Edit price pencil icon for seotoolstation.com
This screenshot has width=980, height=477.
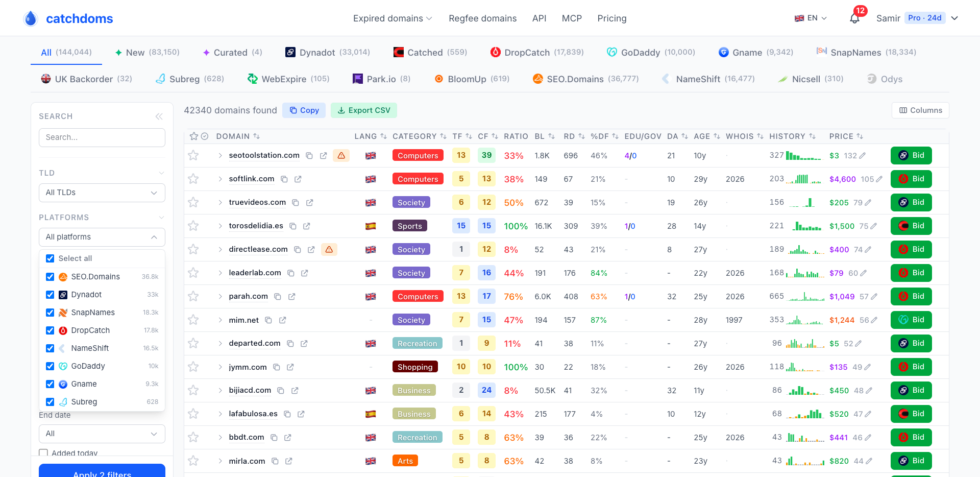coord(862,156)
